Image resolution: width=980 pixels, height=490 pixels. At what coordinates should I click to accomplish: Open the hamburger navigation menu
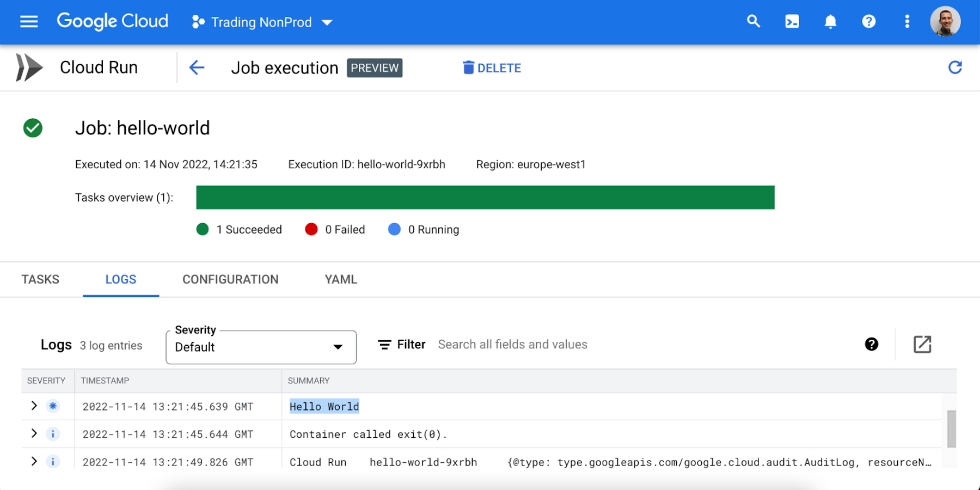(29, 22)
